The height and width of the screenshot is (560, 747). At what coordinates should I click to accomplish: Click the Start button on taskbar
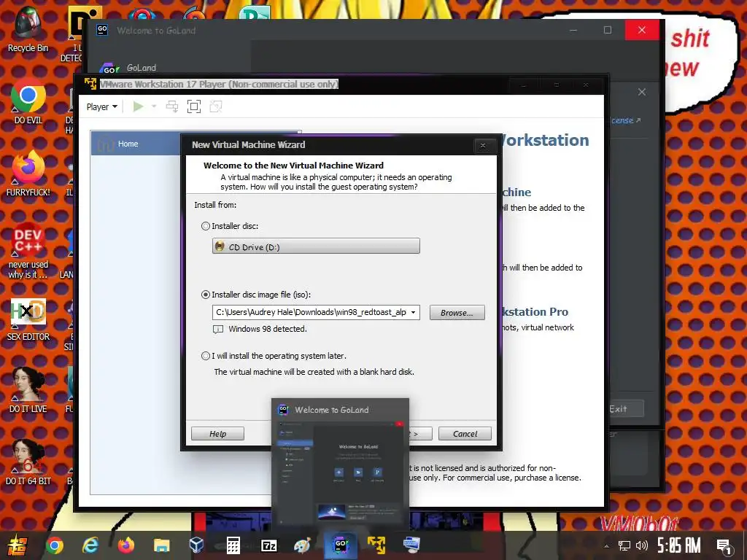click(18, 545)
